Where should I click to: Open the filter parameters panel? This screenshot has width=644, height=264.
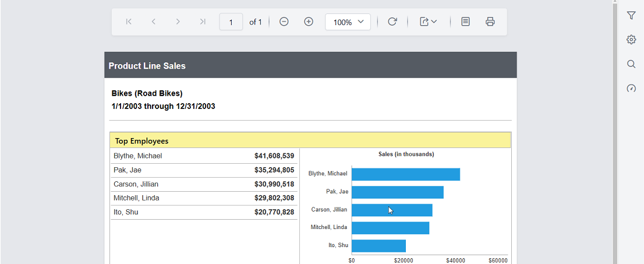click(x=631, y=15)
